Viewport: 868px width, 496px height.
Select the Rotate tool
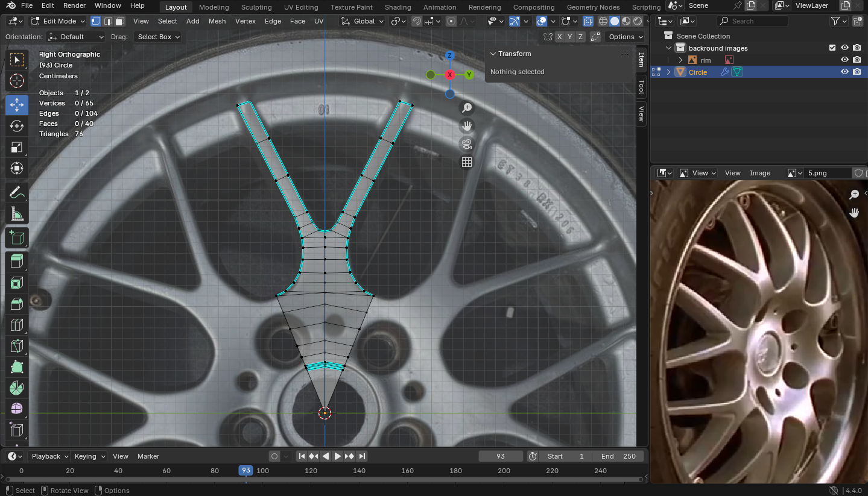[x=17, y=126]
